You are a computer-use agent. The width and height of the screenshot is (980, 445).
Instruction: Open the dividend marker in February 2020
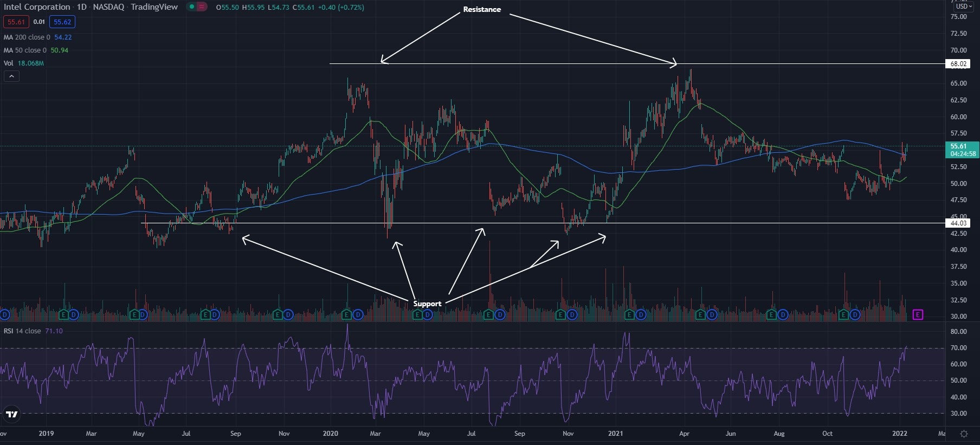tap(358, 314)
